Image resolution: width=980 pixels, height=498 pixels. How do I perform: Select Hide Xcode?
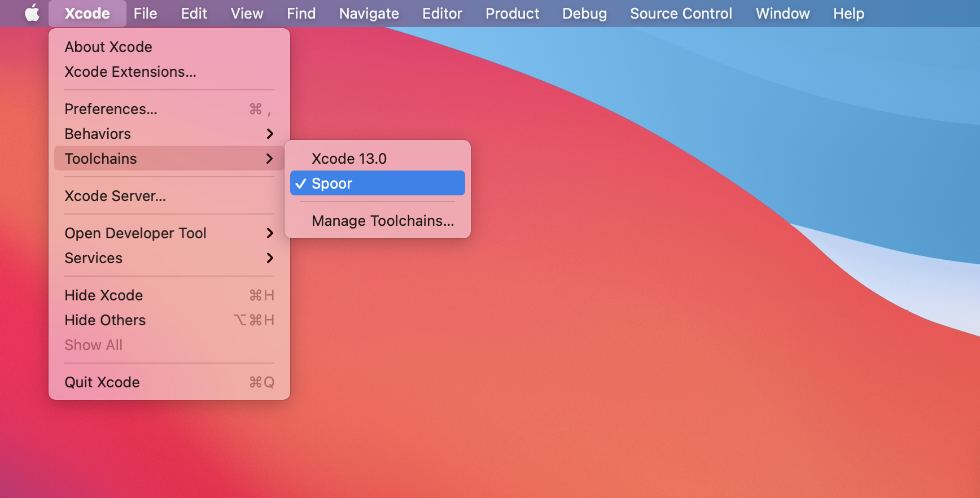pos(169,295)
